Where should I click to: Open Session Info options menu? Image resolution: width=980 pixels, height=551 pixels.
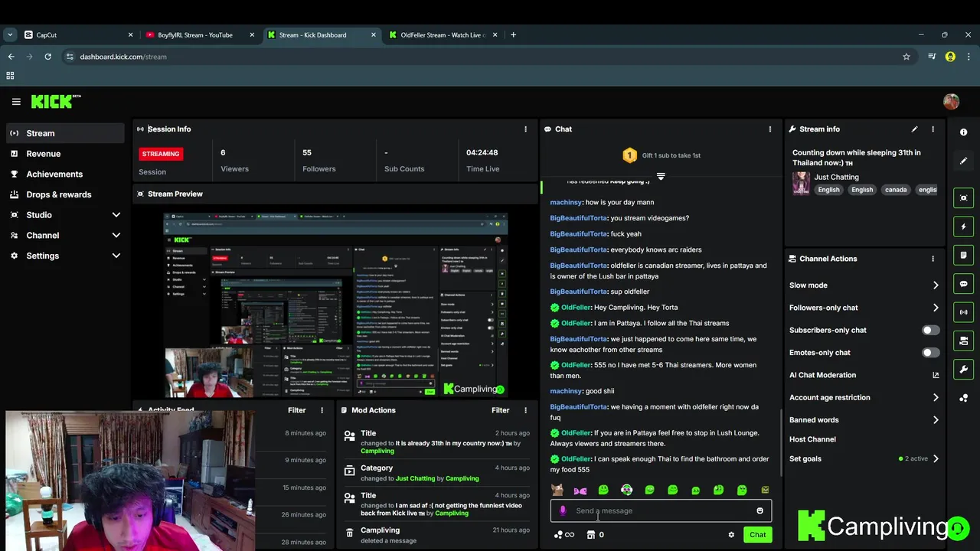pyautogui.click(x=525, y=129)
